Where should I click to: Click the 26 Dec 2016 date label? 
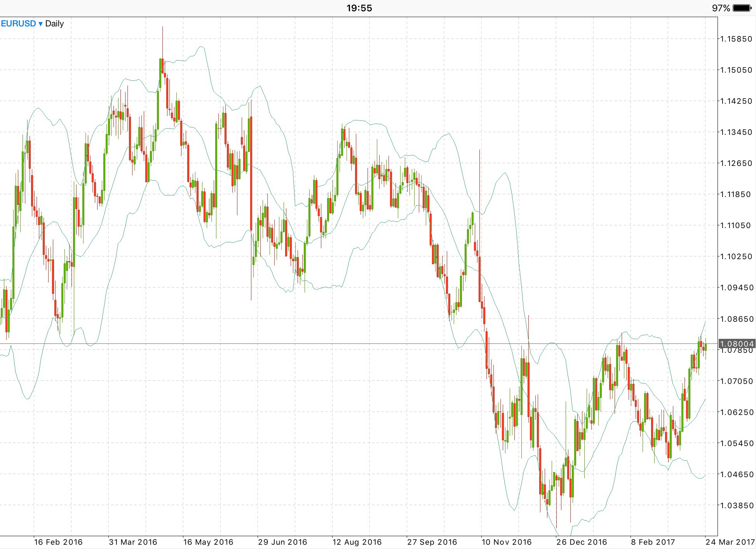pos(582,542)
